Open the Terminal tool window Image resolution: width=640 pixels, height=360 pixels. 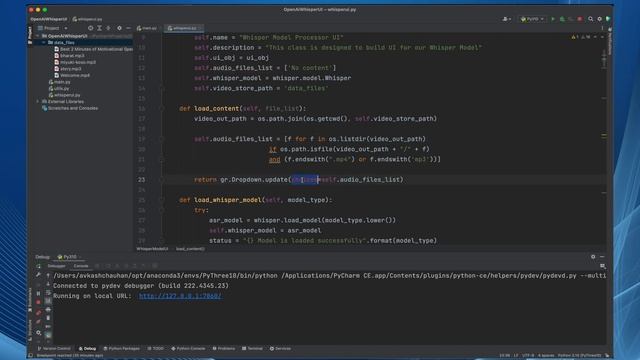[x=252, y=349]
